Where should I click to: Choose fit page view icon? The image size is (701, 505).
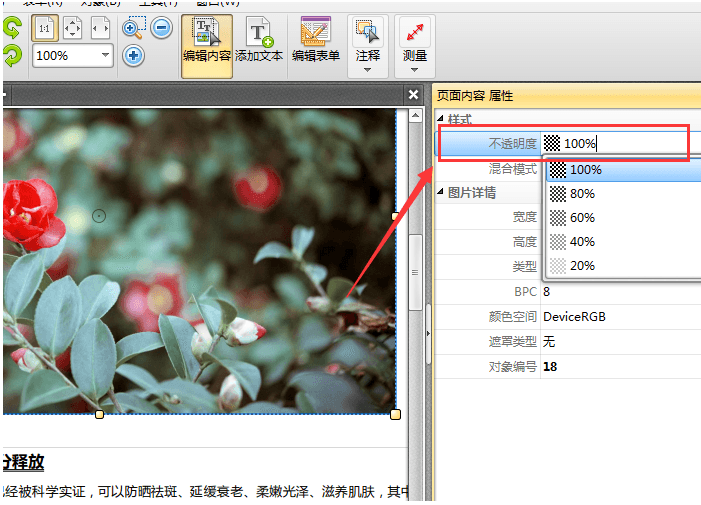point(72,28)
